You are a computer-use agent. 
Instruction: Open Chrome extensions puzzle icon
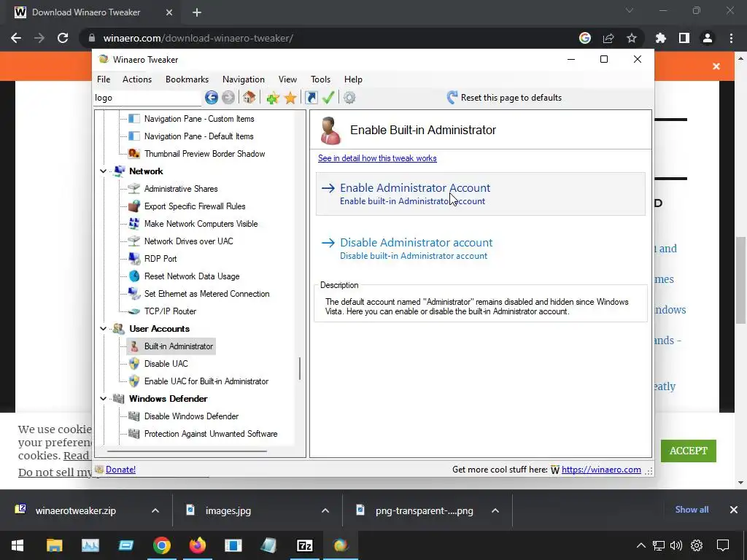coord(661,38)
